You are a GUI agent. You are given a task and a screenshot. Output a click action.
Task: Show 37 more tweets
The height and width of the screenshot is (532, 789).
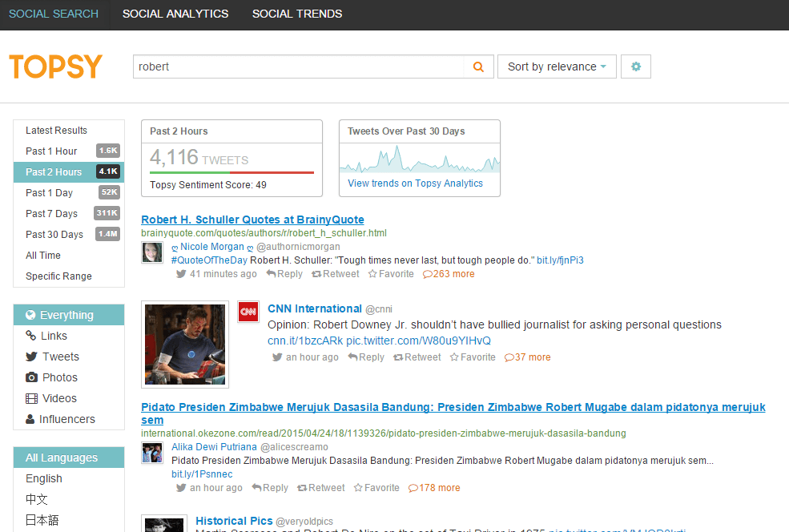click(527, 357)
